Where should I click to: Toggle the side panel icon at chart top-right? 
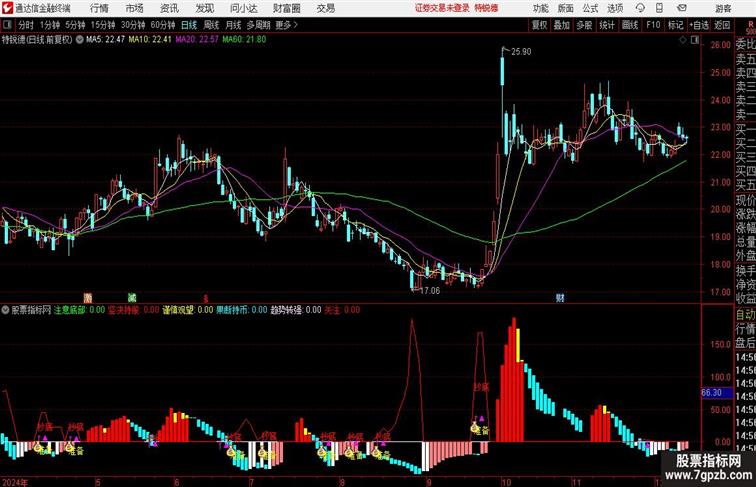click(695, 40)
